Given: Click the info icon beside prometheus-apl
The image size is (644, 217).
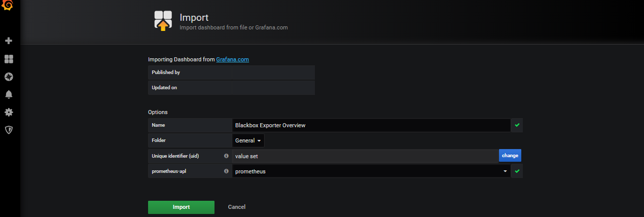Looking at the screenshot, I should coord(226,171).
